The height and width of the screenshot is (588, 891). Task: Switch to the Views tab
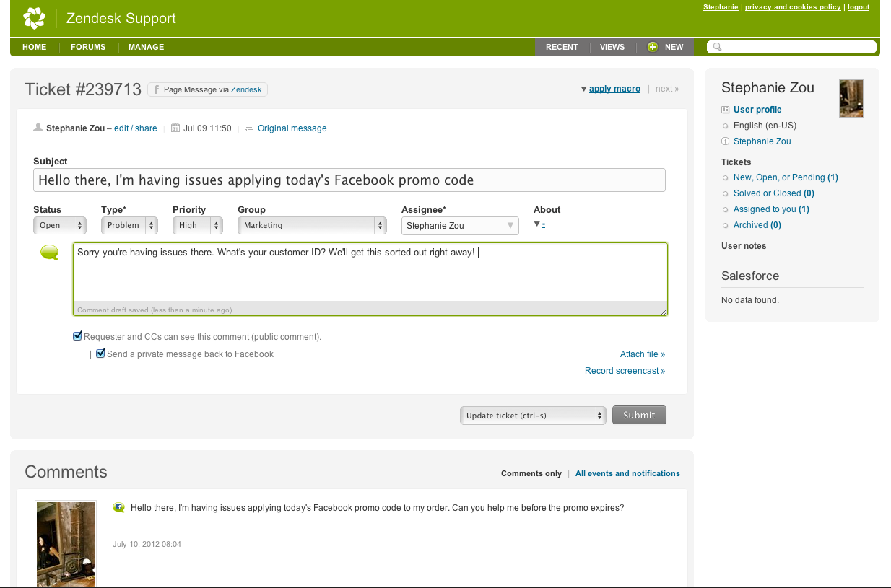[x=612, y=47]
